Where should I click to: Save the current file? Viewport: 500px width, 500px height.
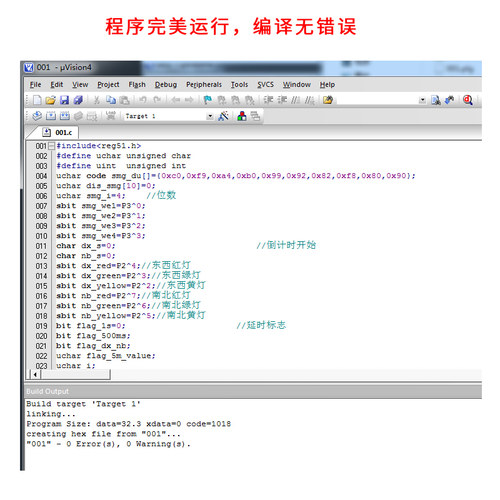pos(64,100)
